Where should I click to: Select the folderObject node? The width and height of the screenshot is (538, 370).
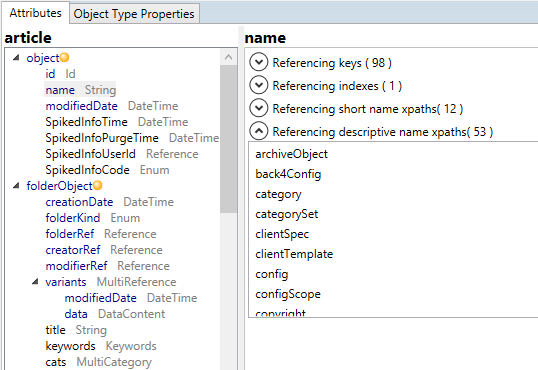click(x=59, y=186)
